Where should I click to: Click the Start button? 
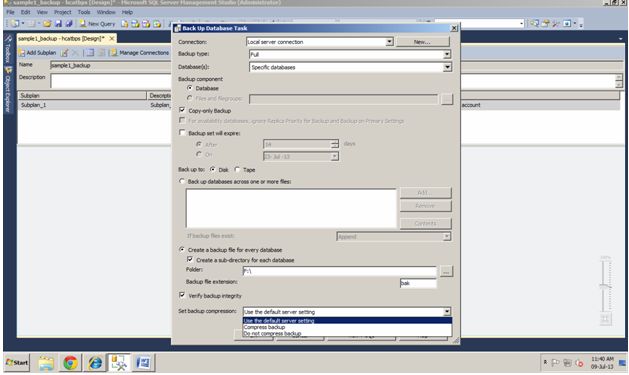point(17,363)
